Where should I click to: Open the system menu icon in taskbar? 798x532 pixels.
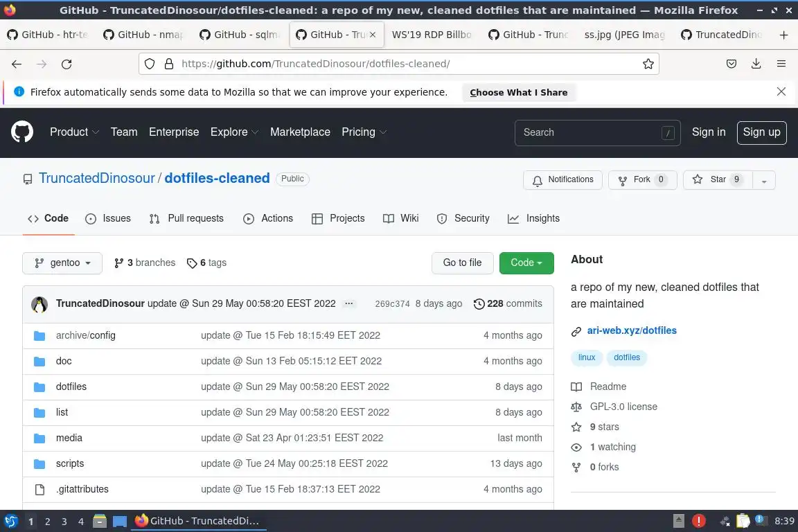click(x=10, y=521)
